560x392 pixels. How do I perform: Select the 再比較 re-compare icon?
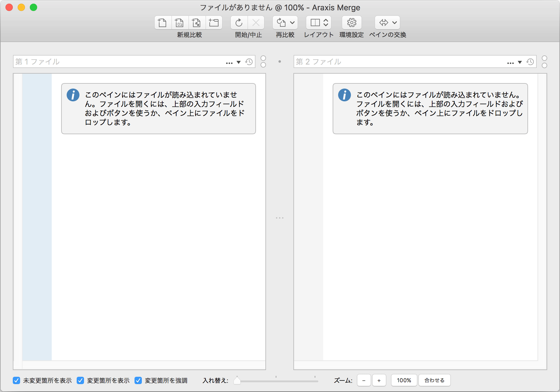point(280,23)
